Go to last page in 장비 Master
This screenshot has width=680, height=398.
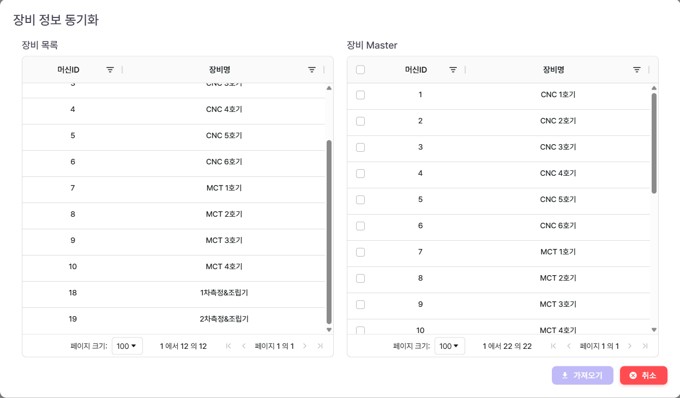pos(645,346)
